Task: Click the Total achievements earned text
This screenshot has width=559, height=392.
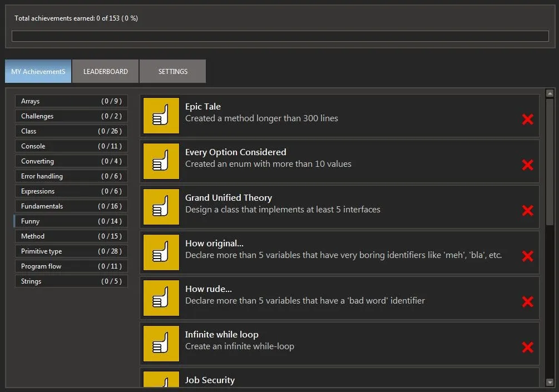Action: [x=76, y=18]
